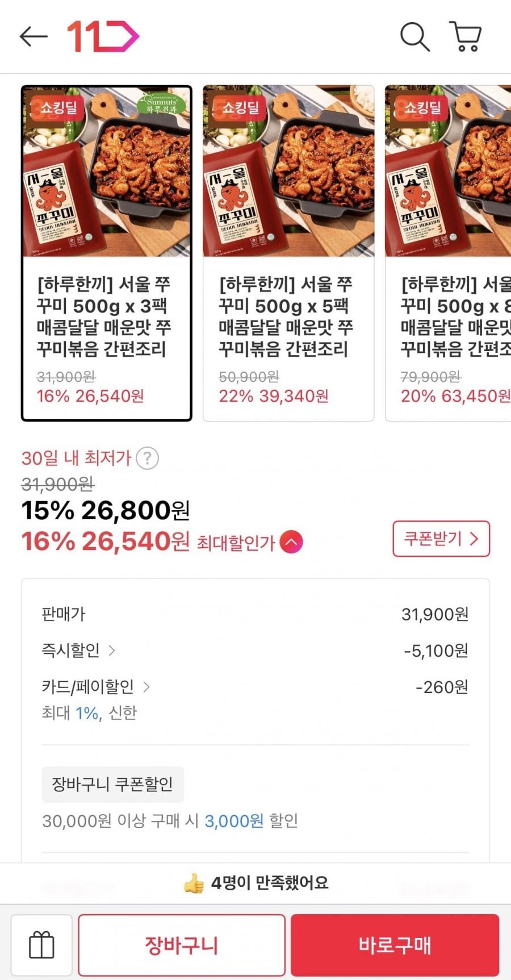Tap the back arrow icon
This screenshot has width=511, height=980.
click(33, 36)
